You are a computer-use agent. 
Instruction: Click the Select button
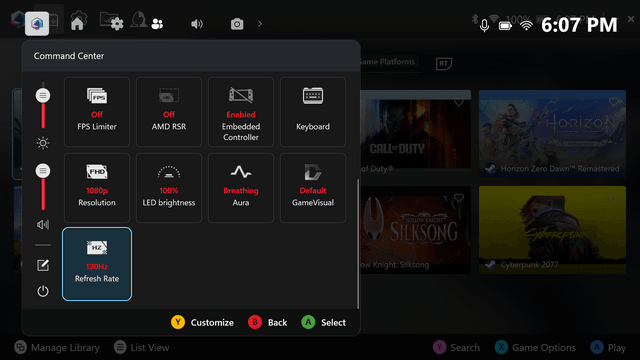(x=323, y=322)
